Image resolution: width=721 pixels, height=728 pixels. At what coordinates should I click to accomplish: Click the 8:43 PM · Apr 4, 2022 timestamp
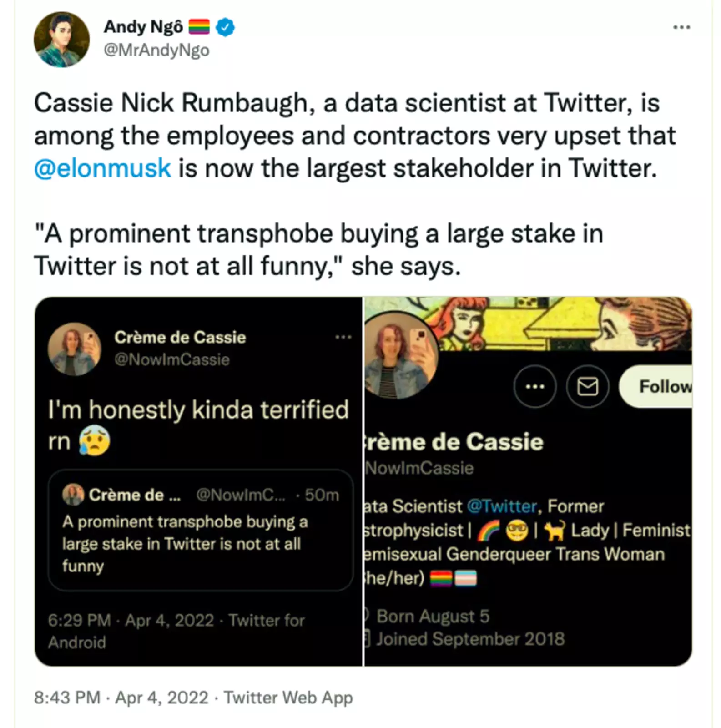121,698
